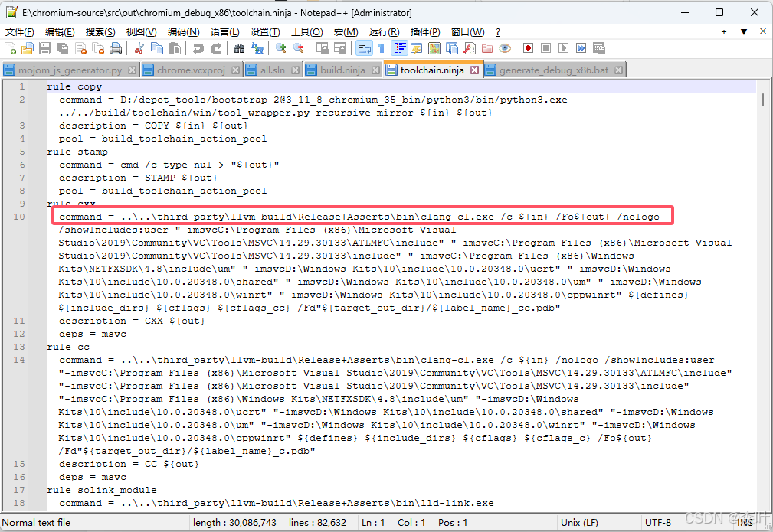This screenshot has width=773, height=532.
Task: Click line number 10 in the margin
Action: (18, 217)
